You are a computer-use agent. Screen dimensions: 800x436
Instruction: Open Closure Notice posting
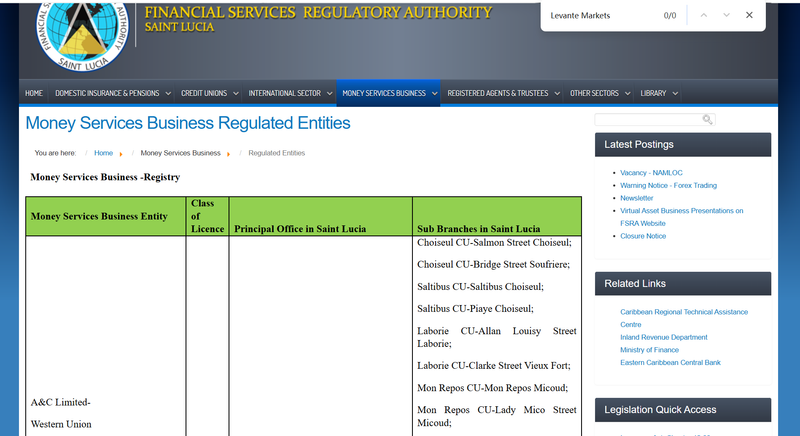tap(643, 236)
